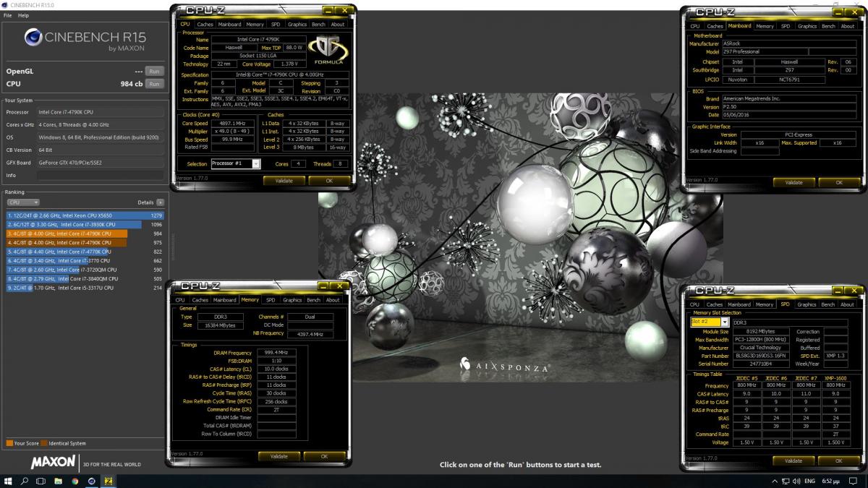Click the Core Speed 4897.1 MHz value
868x488 pixels.
[x=232, y=124]
